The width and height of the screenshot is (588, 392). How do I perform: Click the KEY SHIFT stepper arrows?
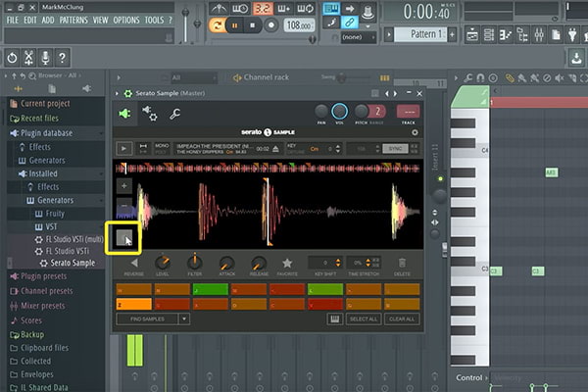[338, 263]
